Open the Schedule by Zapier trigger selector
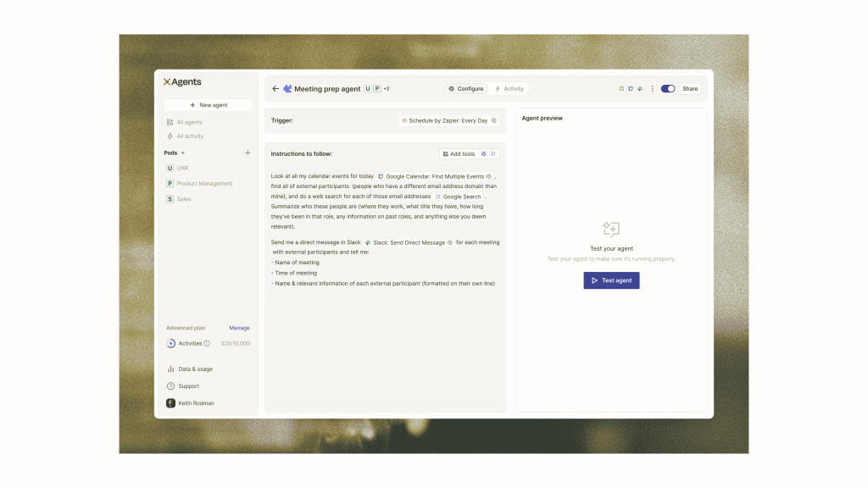The image size is (868, 488). pyautogui.click(x=447, y=121)
